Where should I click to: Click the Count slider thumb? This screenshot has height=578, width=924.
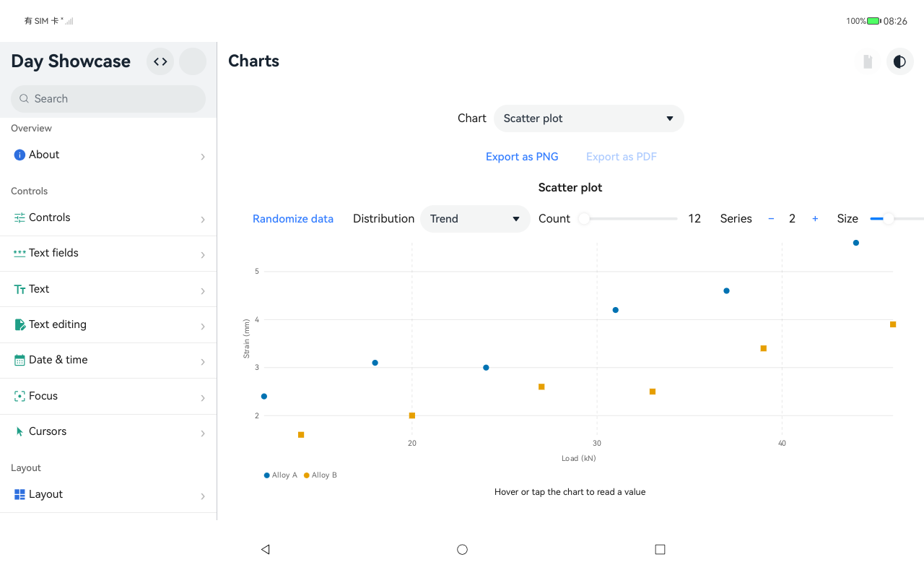(x=584, y=219)
